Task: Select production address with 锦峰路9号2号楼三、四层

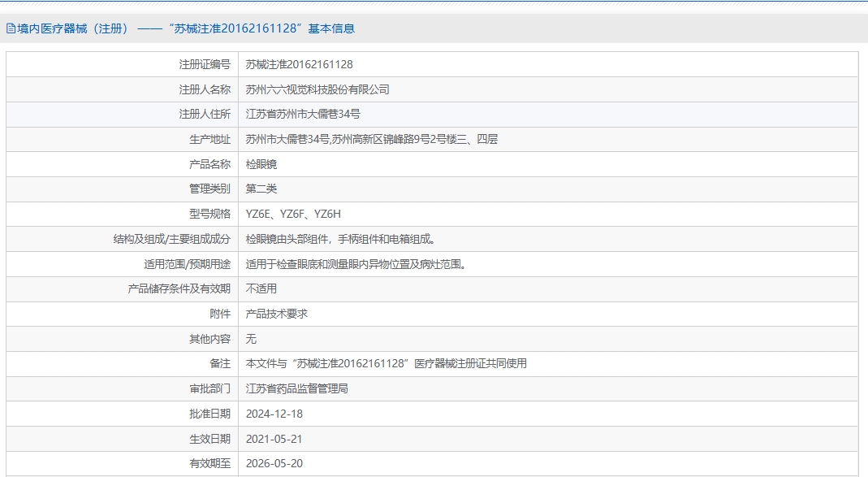Action: (x=371, y=139)
